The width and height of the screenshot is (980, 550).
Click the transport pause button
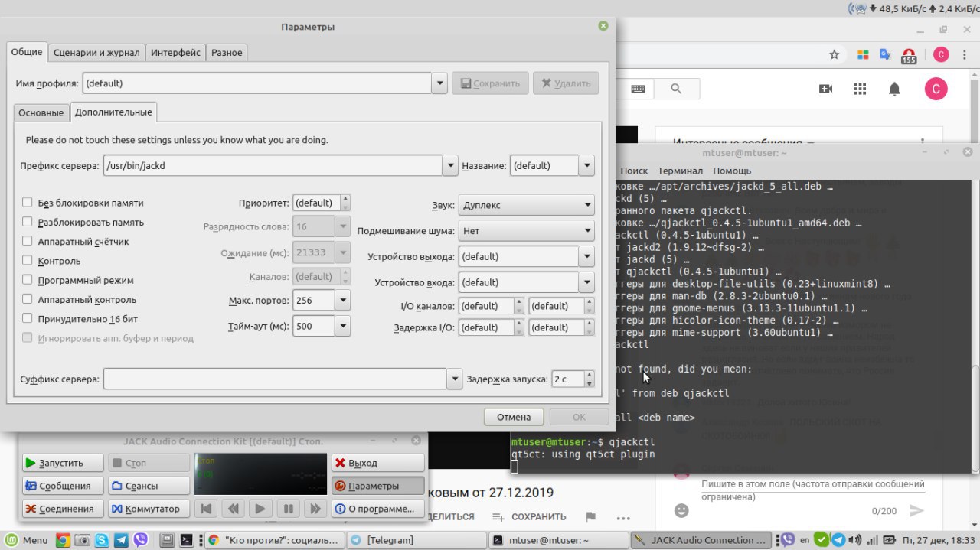coord(288,509)
